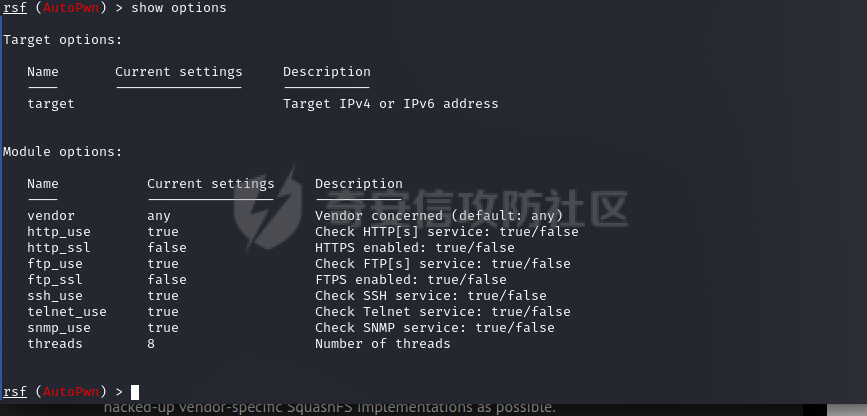
Task: Select the ssh_use option name
Action: [55, 295]
